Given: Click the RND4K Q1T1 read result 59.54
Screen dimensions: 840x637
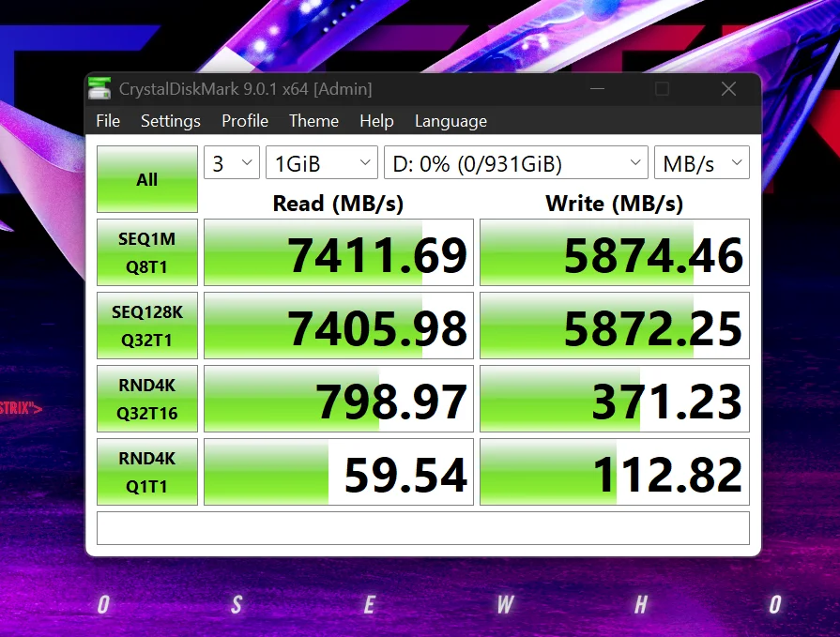Looking at the screenshot, I should coord(339,472).
